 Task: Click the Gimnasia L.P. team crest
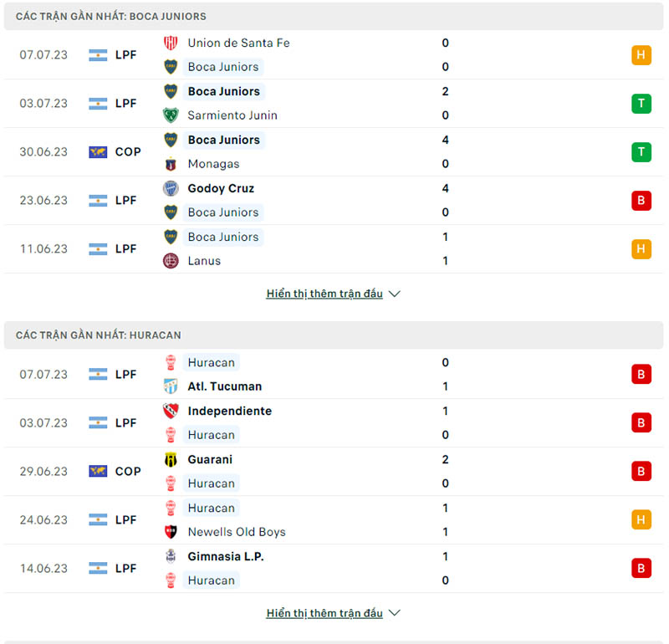coord(171,556)
